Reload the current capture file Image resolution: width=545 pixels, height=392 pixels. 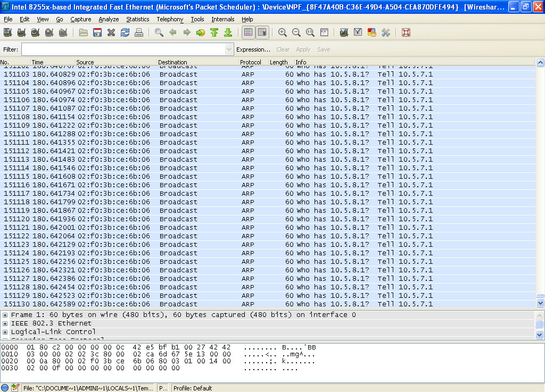125,32
